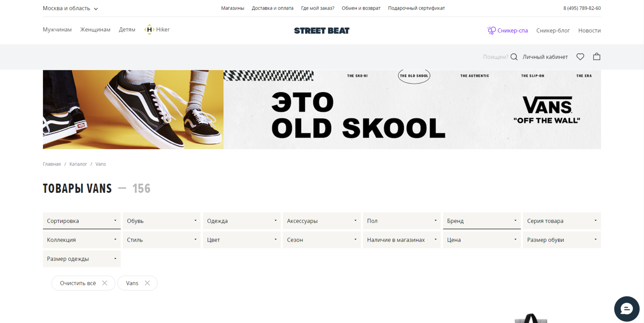Call phone number 8 (495) 789-82-60

[582, 8]
